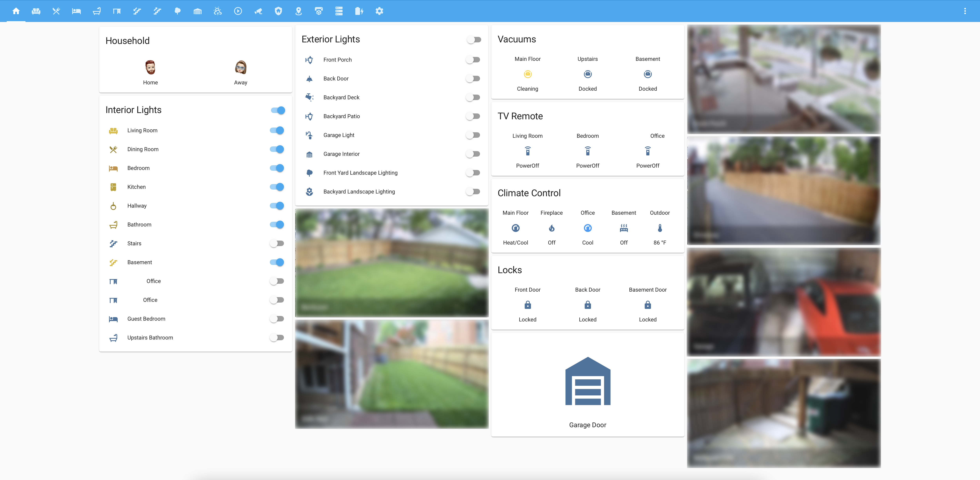
Task: Toggle all Exterior Lights header switch
Action: coord(474,40)
